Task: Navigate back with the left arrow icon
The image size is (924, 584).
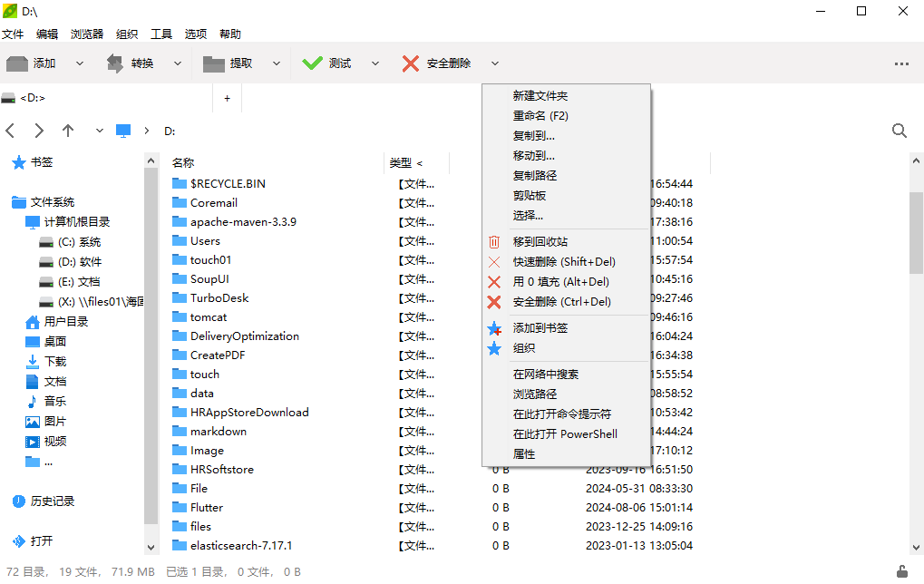Action: coord(10,131)
